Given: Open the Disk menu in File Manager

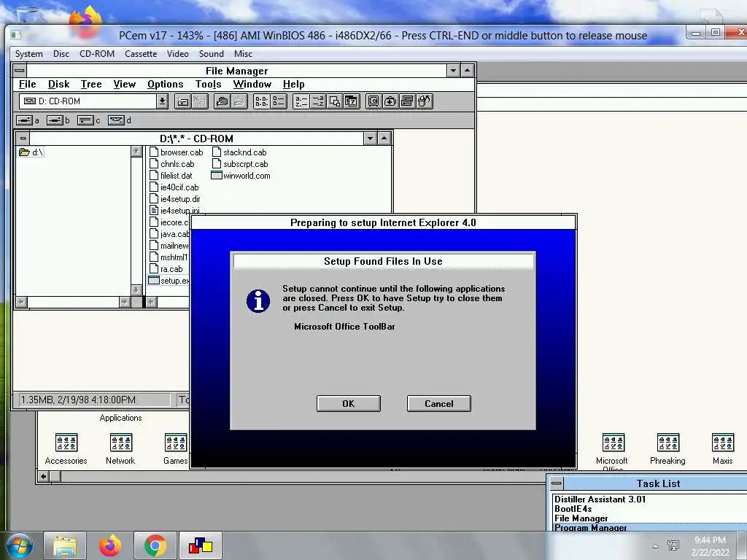Looking at the screenshot, I should pyautogui.click(x=58, y=85).
